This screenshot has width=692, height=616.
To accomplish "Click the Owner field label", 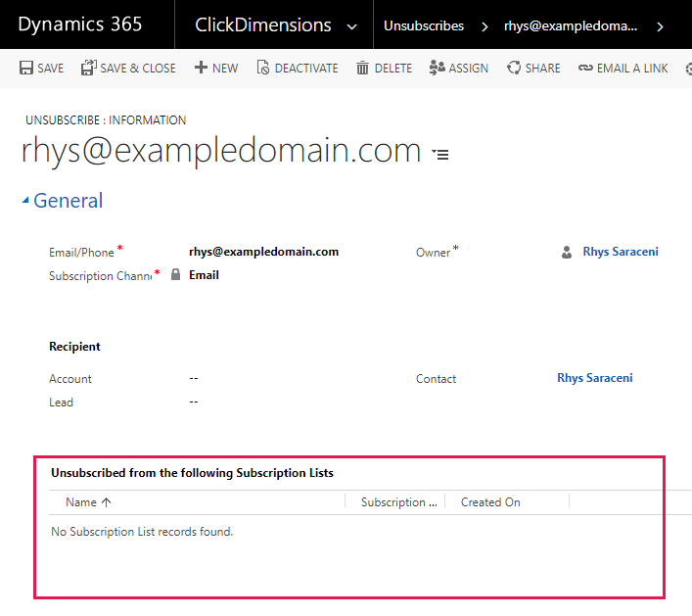I will click(433, 253).
